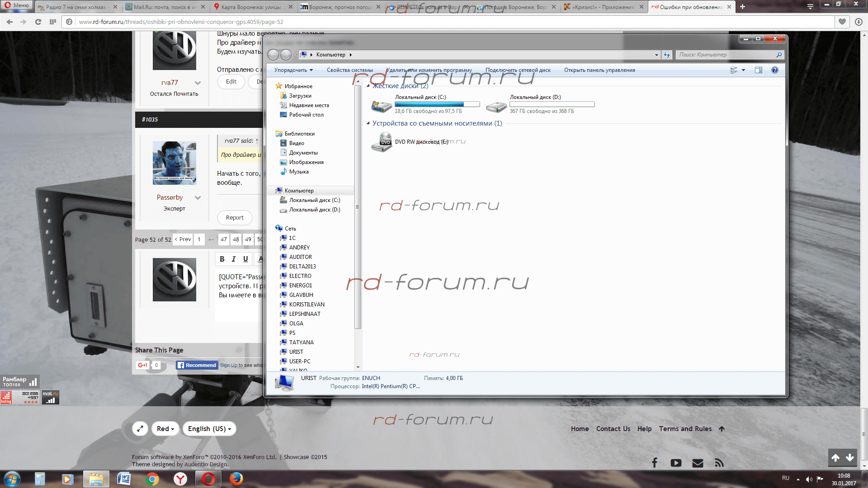The image size is (868, 488).
Task: Click the Contact Us footer link
Action: click(613, 429)
